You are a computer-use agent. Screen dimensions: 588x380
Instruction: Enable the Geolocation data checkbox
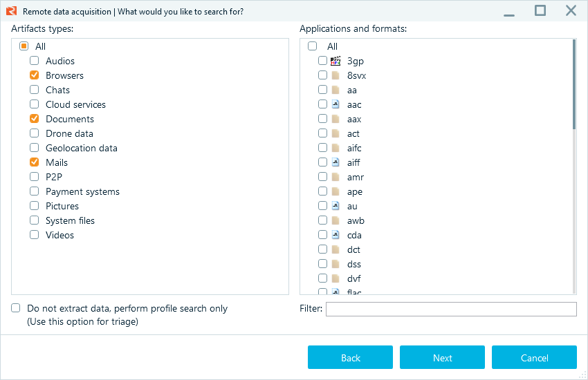click(34, 148)
